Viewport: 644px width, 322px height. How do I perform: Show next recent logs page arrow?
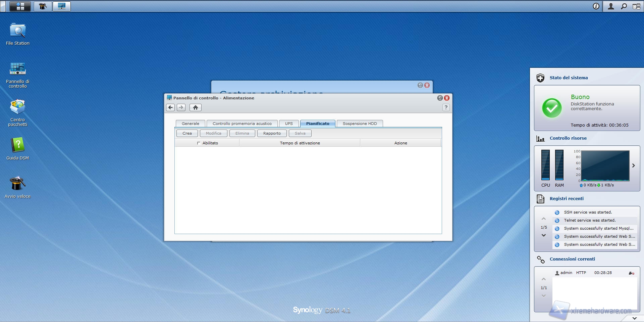point(544,235)
